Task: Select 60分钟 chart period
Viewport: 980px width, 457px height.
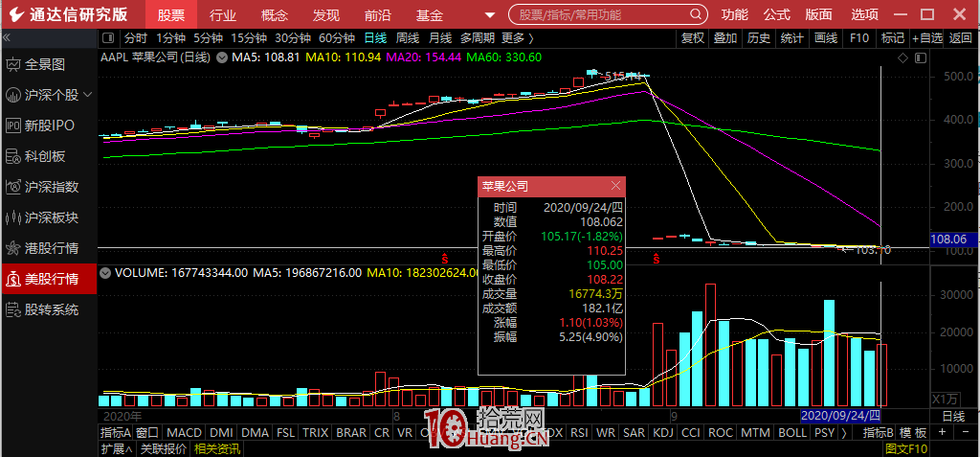Action: (x=336, y=38)
